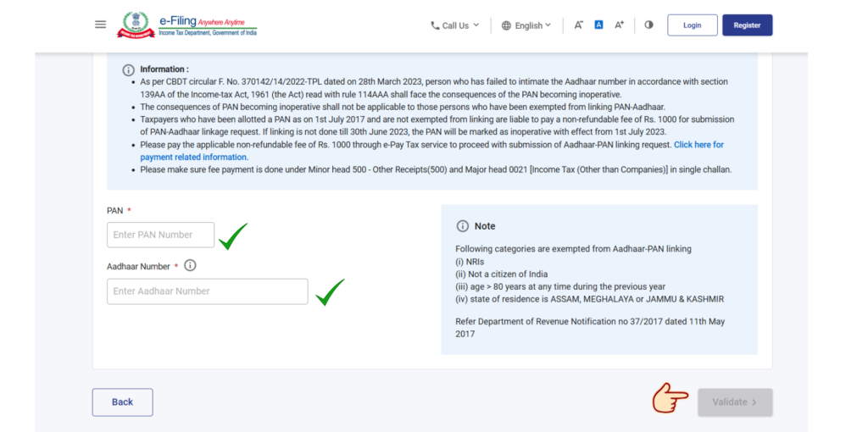The width and height of the screenshot is (868, 432).
Task: Open the English language dropdown
Action: [526, 25]
